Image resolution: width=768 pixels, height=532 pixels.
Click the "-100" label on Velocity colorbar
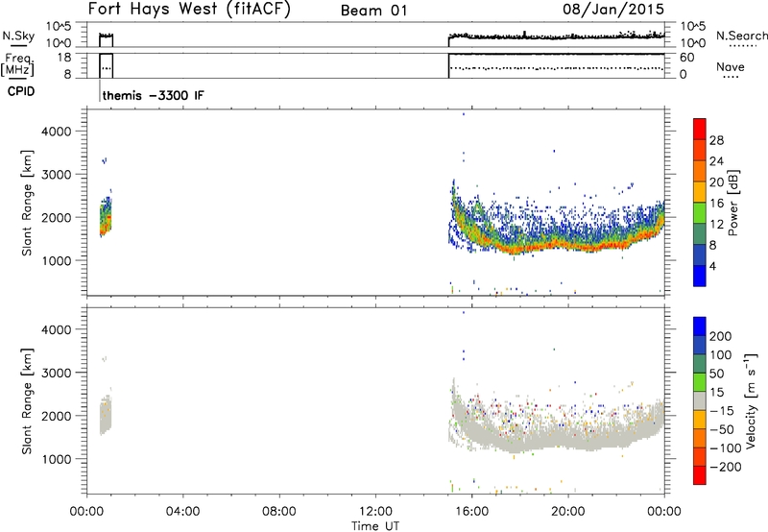(725, 448)
